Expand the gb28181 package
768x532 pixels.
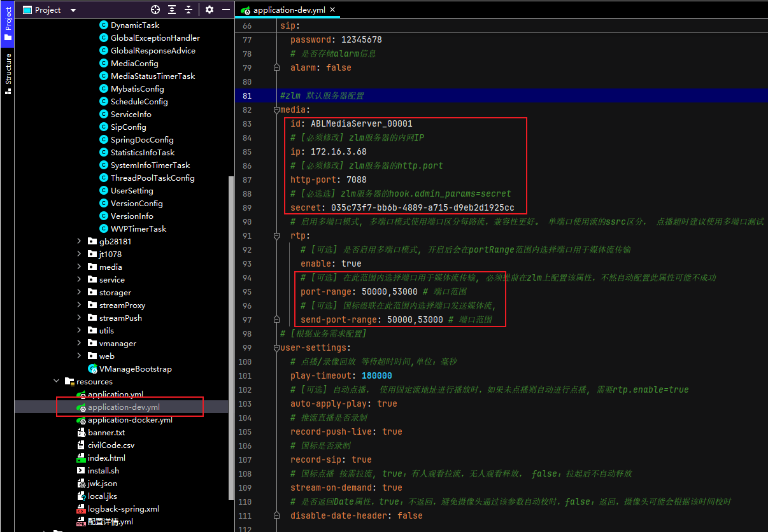79,241
